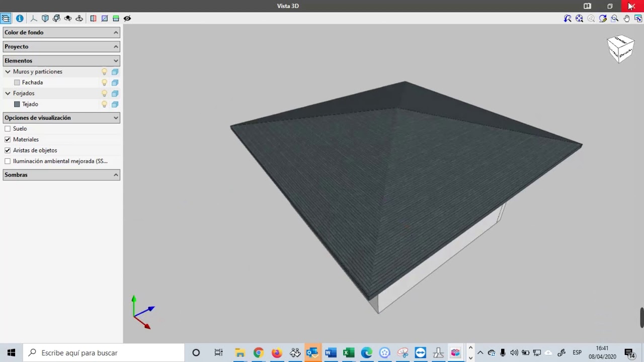
Task: Select the three-axis view icon
Action: (x=34, y=18)
